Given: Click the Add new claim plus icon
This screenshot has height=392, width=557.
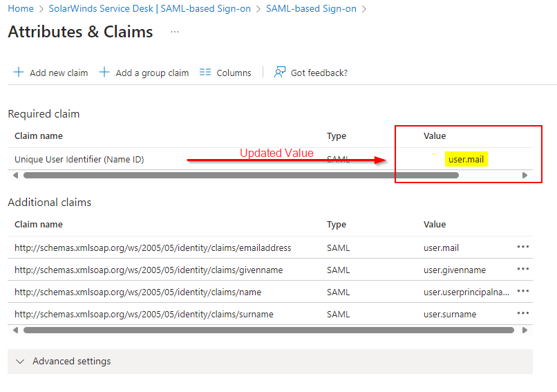Looking at the screenshot, I should 19,72.
